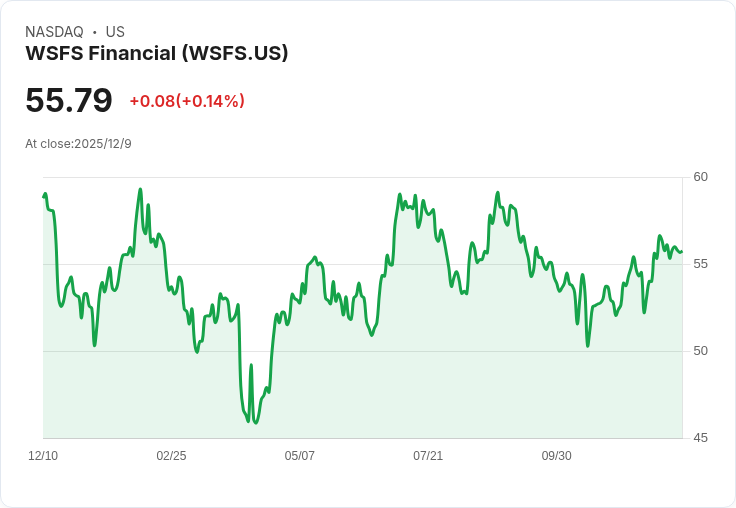Click the At close:2025/12/9 timestamp
Screen dimensions: 736x508
pyautogui.click(x=78, y=144)
